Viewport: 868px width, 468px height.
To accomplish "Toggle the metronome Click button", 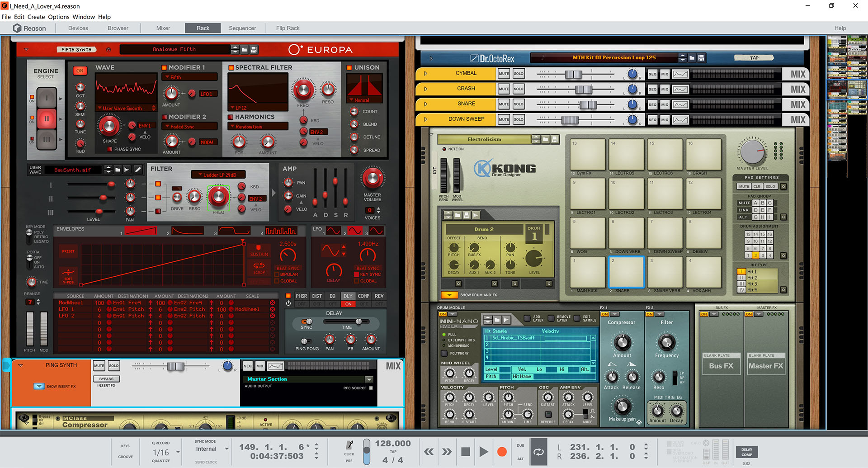I will pos(349,446).
